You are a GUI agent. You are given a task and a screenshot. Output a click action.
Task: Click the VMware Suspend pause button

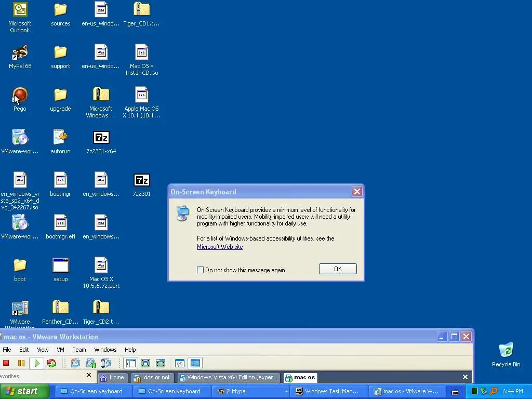click(x=21, y=363)
